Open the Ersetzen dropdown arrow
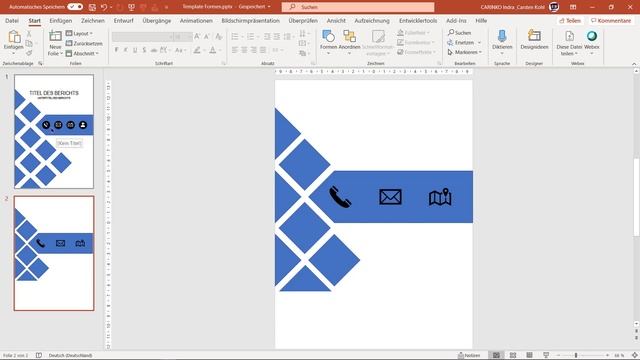Image resolution: width=640 pixels, height=360 pixels. pyautogui.click(x=479, y=42)
